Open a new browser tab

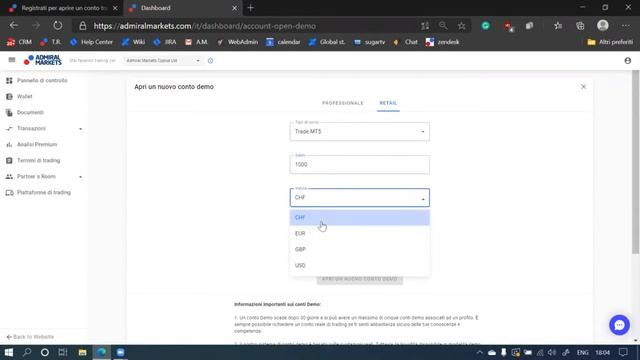[251, 8]
